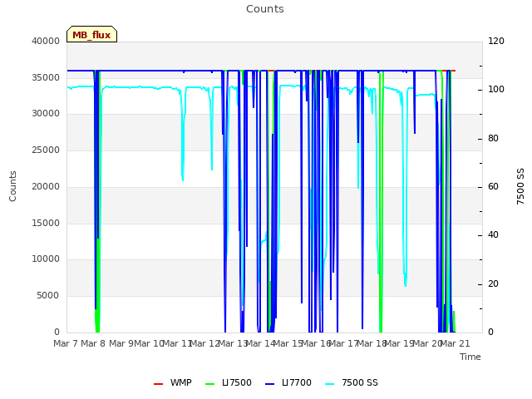Click the Mar 13 date label
The width and height of the screenshot is (532, 399).
233,343
